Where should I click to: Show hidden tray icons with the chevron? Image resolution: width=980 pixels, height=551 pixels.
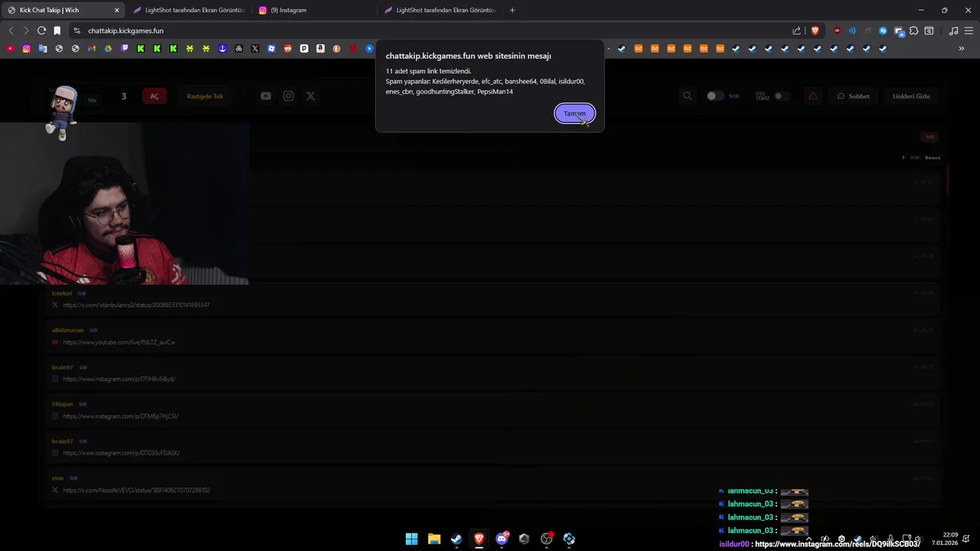click(x=808, y=539)
